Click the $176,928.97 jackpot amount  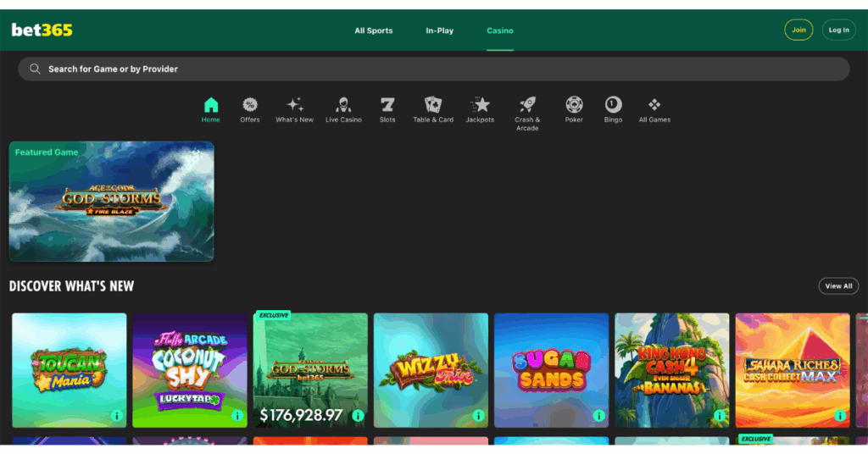click(301, 415)
